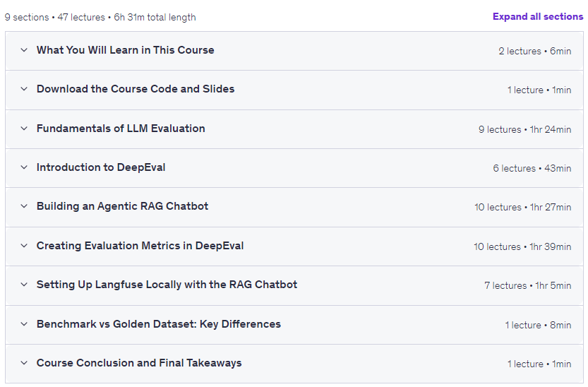588x387 pixels.
Task: Open 'Introduction to DeepEval' section title
Action: (x=101, y=167)
